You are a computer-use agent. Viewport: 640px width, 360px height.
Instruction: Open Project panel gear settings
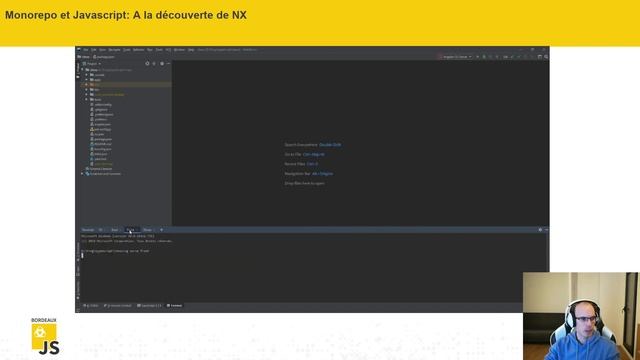[x=162, y=64]
